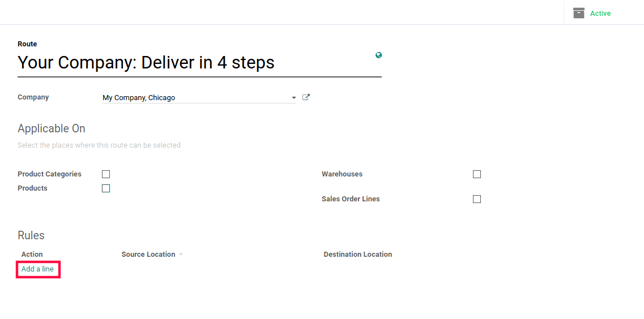Screen dimensions: 644x319
Task: Click the Company field showing My Company, Chicago
Action: (199, 98)
